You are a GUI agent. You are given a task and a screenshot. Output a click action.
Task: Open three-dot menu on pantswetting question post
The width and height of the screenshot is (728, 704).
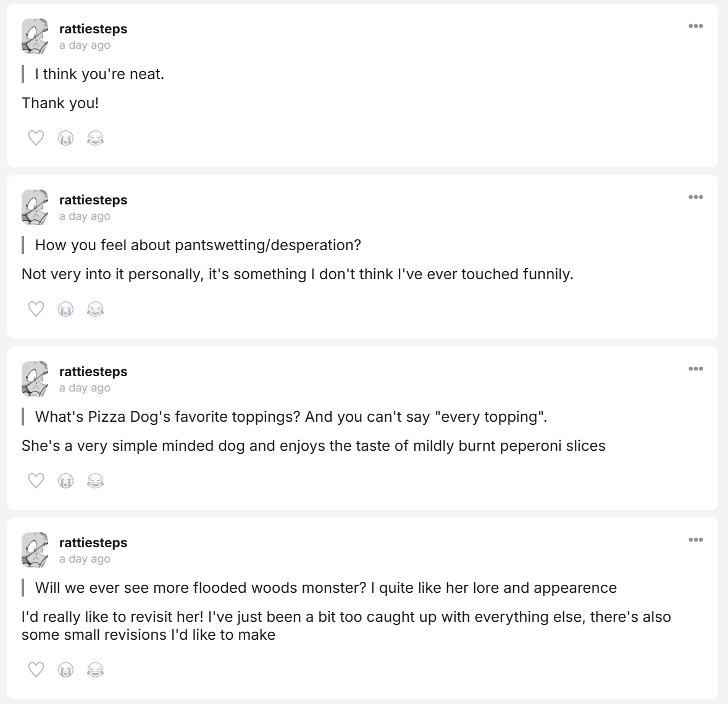click(x=695, y=197)
